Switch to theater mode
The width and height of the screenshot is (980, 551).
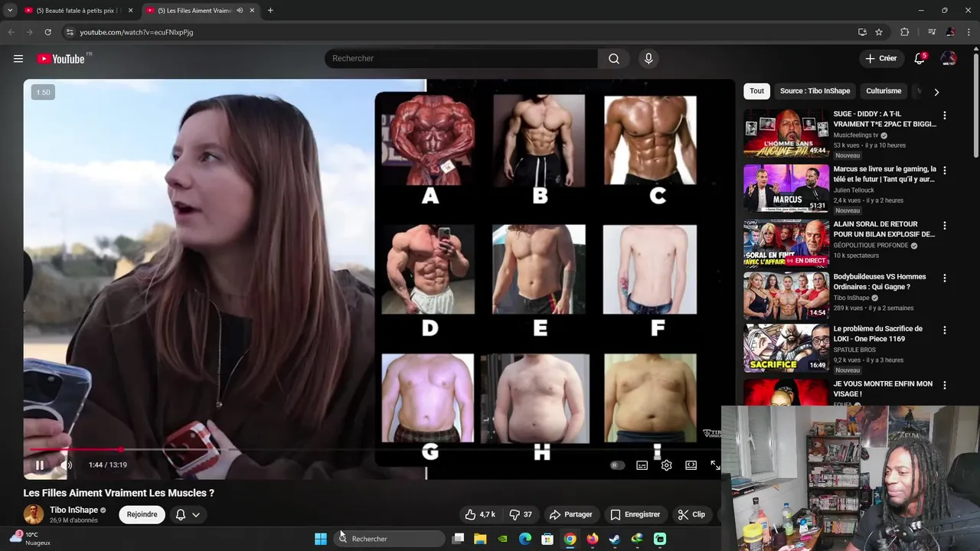(691, 465)
